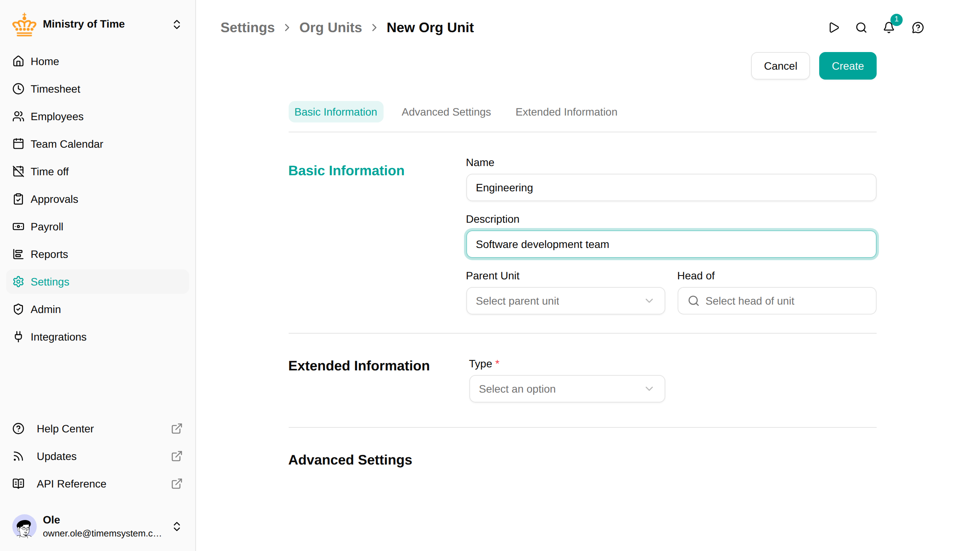The image size is (980, 551).
Task: Click the Payroll banknote icon
Action: click(18, 227)
